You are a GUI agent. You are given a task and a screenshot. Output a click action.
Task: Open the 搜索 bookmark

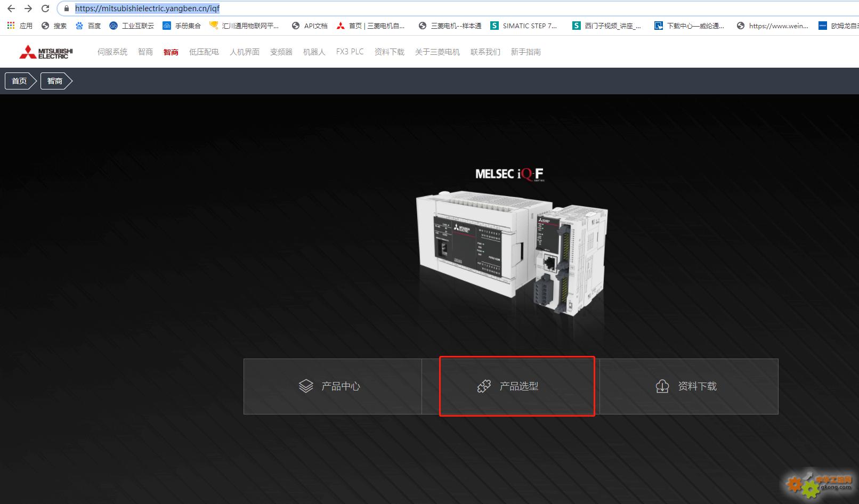click(x=54, y=26)
